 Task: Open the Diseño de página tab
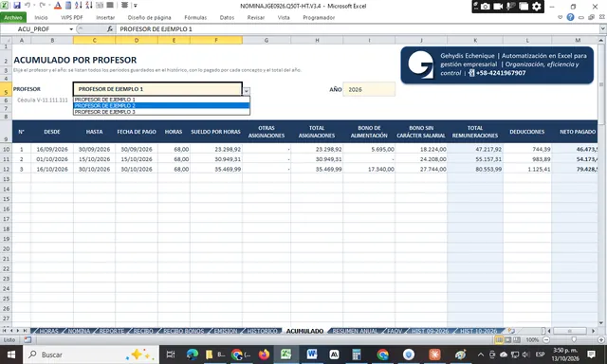coord(150,17)
